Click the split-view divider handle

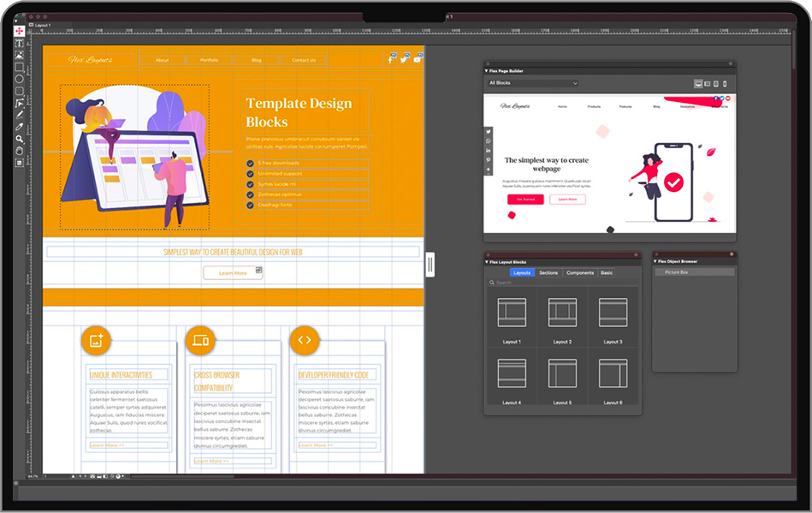430,265
